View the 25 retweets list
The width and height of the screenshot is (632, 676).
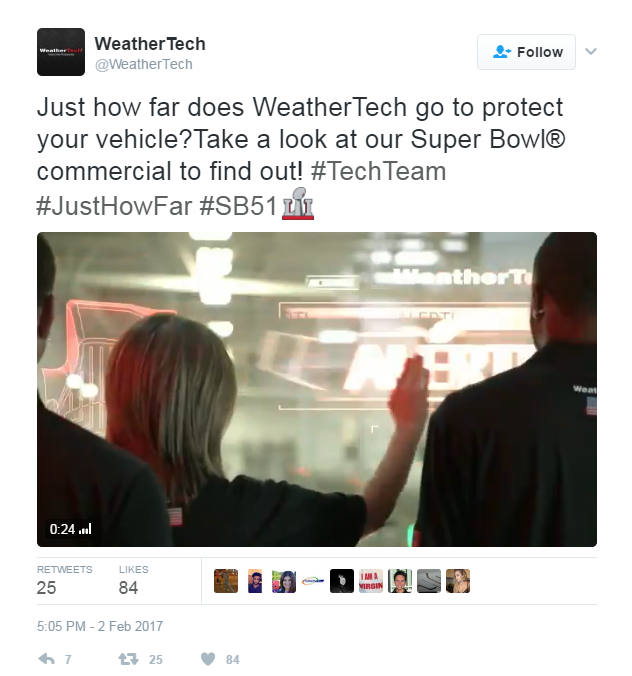point(65,580)
